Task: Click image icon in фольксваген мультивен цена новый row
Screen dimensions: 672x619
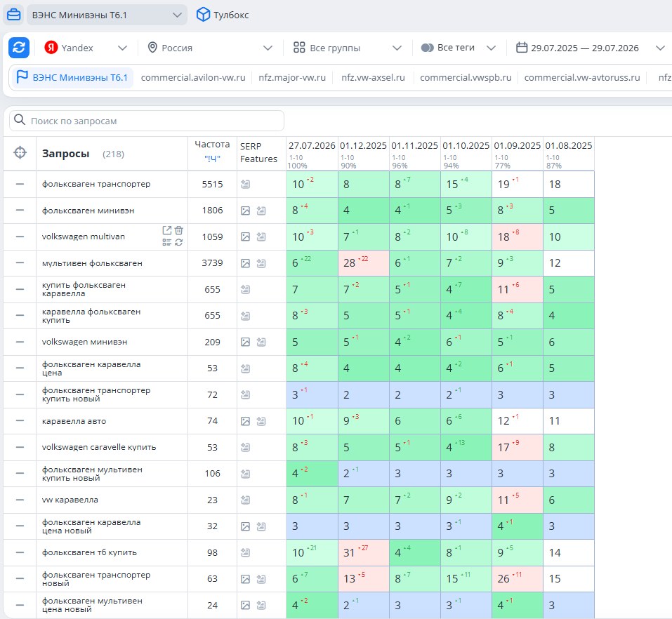Action: click(245, 605)
